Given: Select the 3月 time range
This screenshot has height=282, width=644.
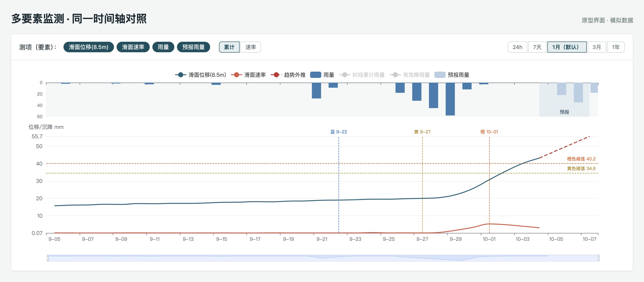Looking at the screenshot, I should click(597, 47).
